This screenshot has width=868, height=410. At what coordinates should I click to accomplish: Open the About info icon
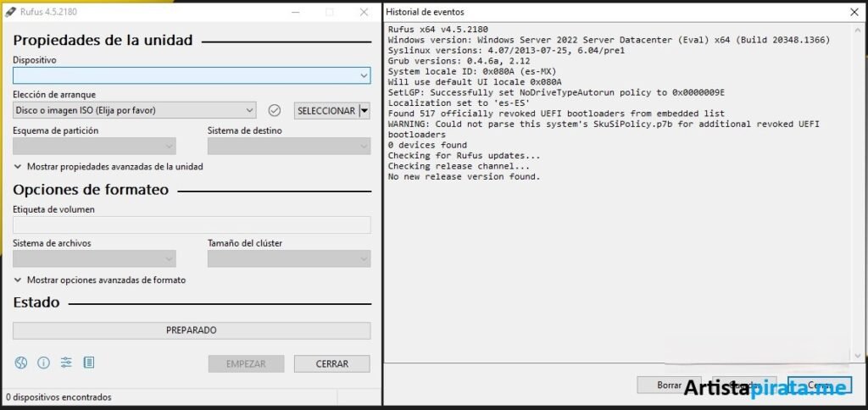click(44, 363)
